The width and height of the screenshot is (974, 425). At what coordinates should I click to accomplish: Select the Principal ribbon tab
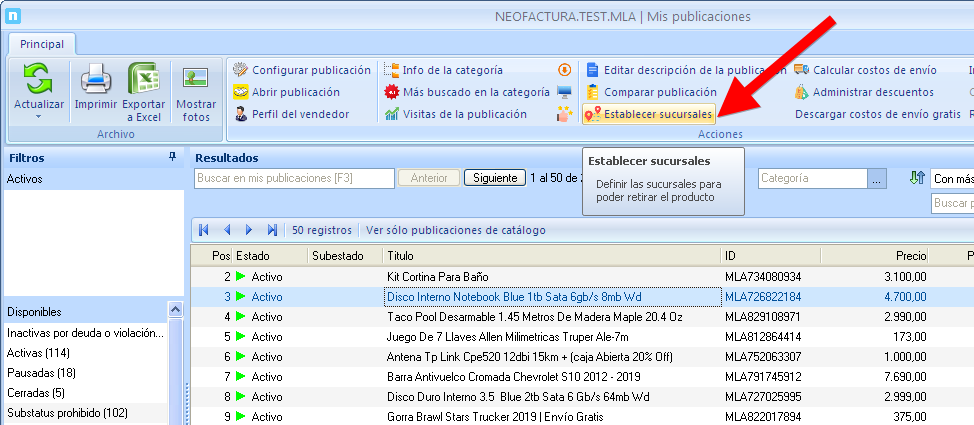[42, 44]
